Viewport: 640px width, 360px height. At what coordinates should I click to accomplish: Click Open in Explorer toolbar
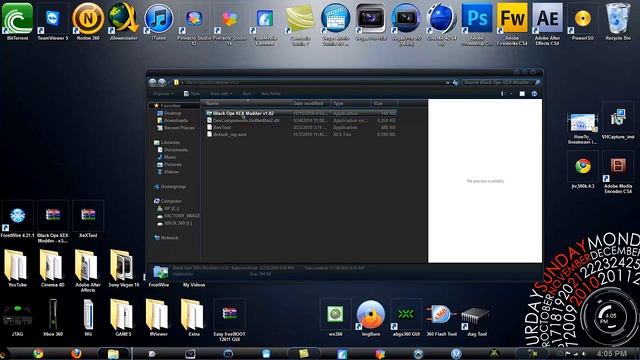click(x=192, y=94)
